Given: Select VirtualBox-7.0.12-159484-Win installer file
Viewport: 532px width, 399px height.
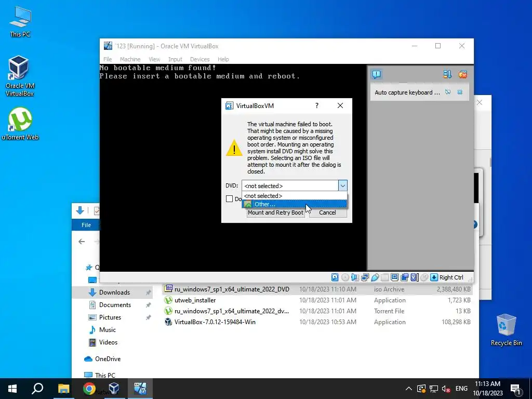Looking at the screenshot, I should 317,322.
